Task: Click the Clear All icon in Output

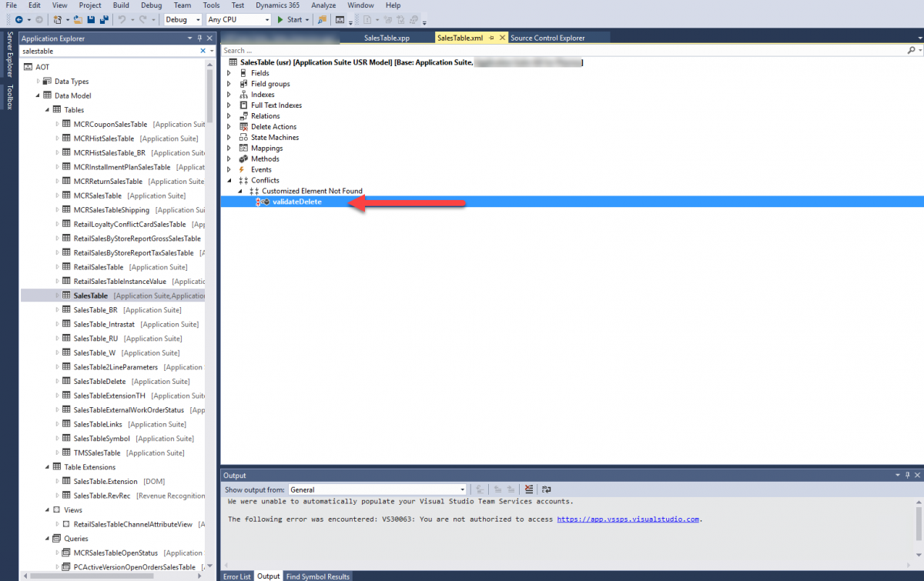Action: [x=529, y=489]
